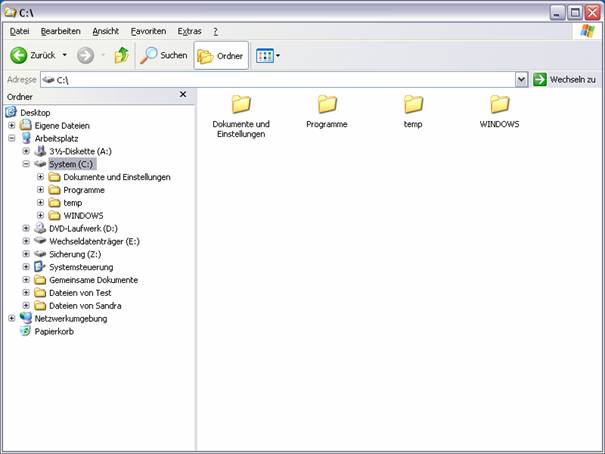This screenshot has width=605, height=454.
Task: Select the Arbeitsplatz computer icon
Action: [26, 138]
